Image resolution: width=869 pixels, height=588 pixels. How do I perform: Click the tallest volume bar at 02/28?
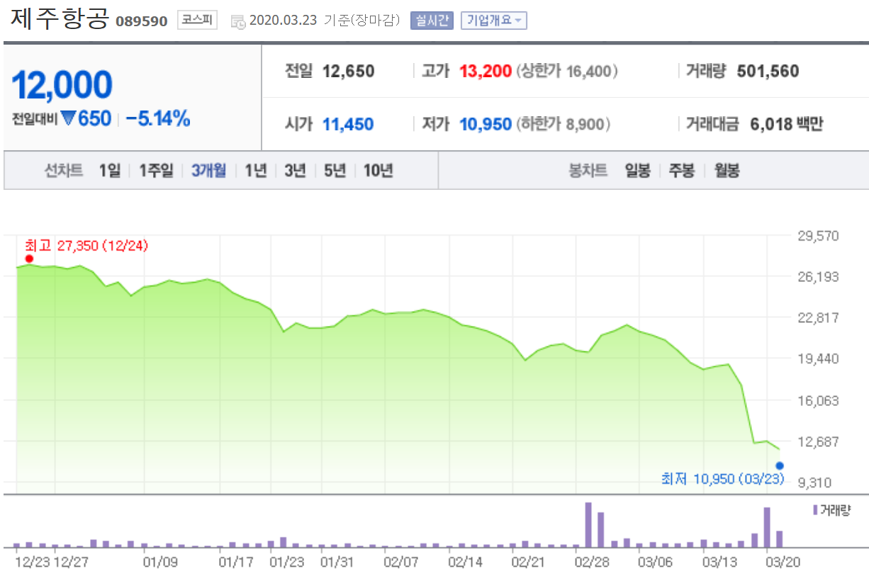(x=588, y=525)
